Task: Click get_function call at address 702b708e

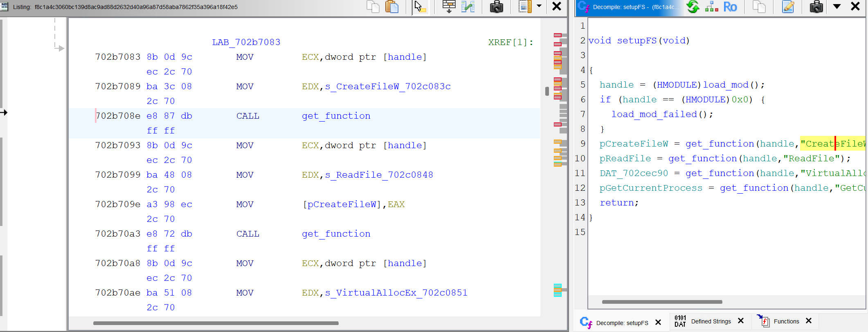Action: [336, 116]
